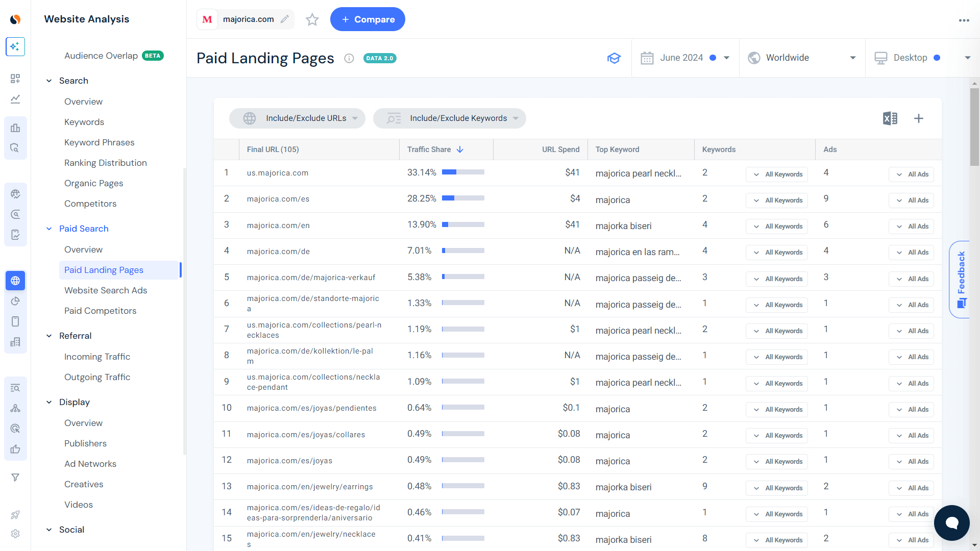Click the Compare button
Screen dimensions: 980x551
368,19
